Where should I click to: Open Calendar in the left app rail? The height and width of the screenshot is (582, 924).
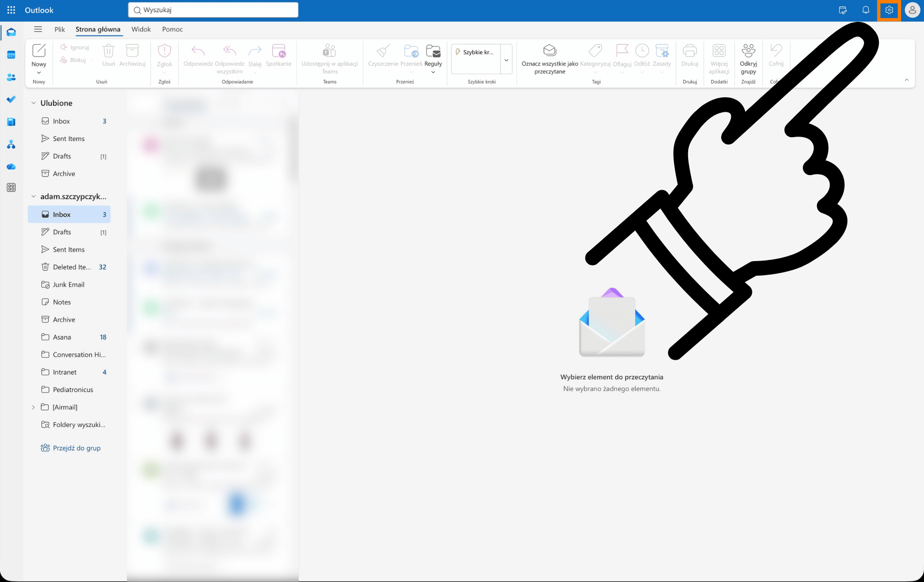pyautogui.click(x=11, y=55)
